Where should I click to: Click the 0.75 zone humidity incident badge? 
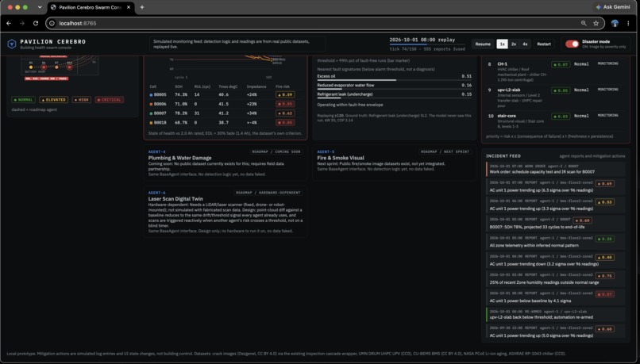(x=604, y=276)
